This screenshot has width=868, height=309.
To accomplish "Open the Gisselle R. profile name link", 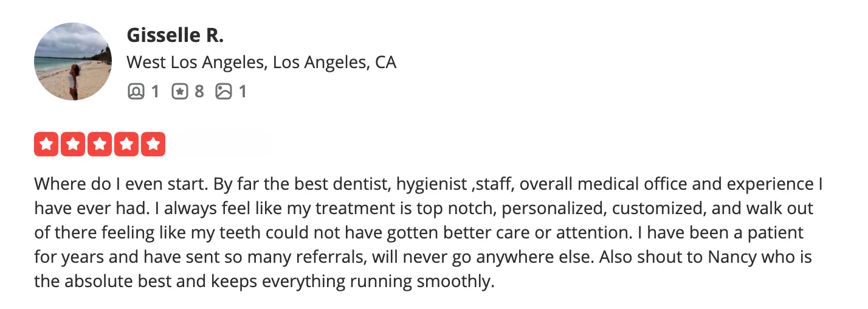I will coord(175,36).
